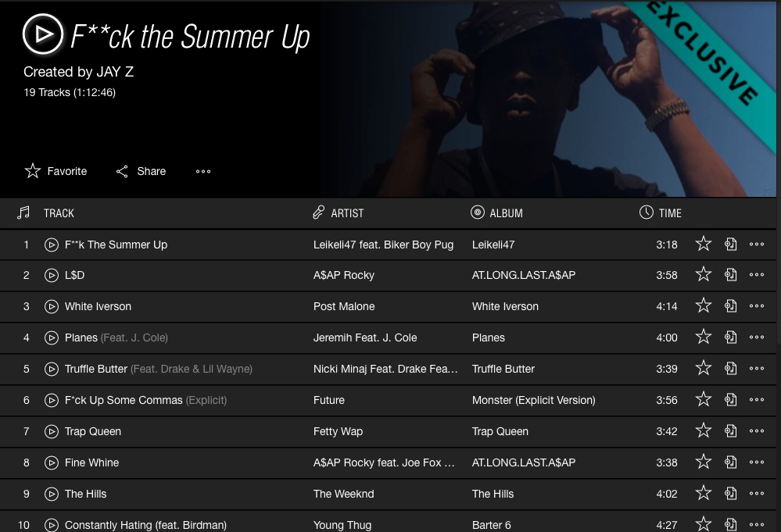Play track 7 Trap Queen
The height and width of the screenshot is (532, 781).
click(52, 431)
